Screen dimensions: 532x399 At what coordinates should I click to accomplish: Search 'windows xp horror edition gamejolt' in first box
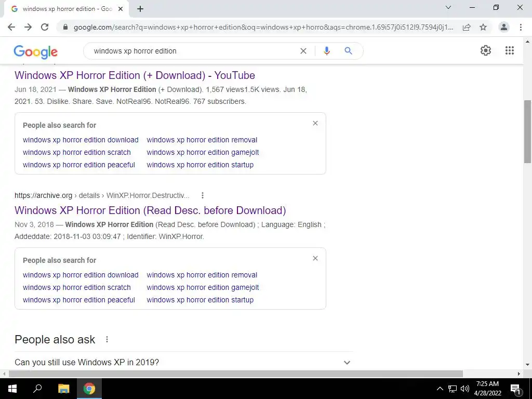pyautogui.click(x=203, y=152)
